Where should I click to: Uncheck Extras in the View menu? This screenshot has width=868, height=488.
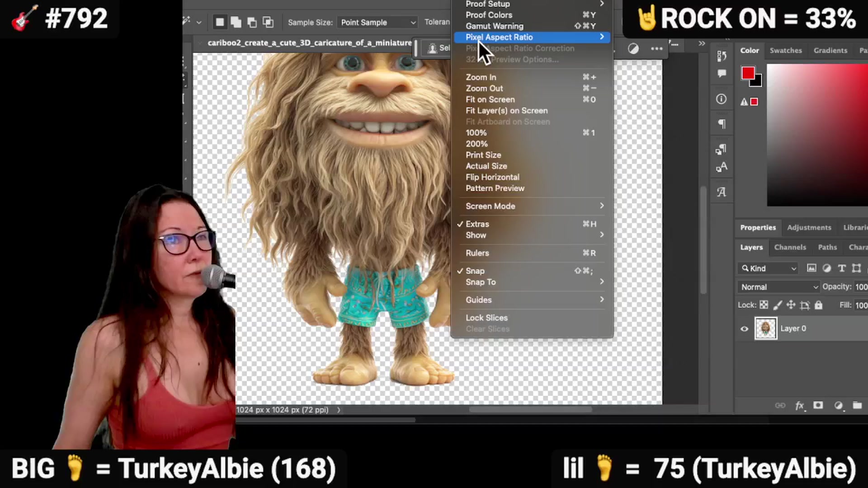click(532, 224)
